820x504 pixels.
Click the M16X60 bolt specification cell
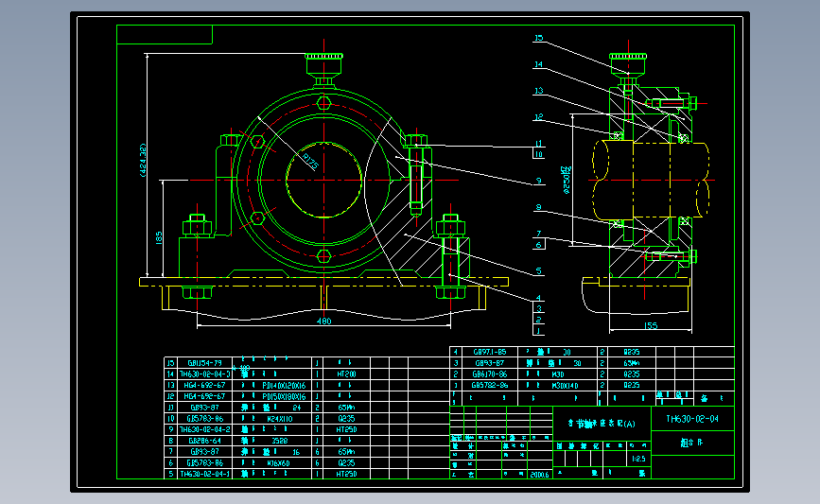pyautogui.click(x=278, y=462)
